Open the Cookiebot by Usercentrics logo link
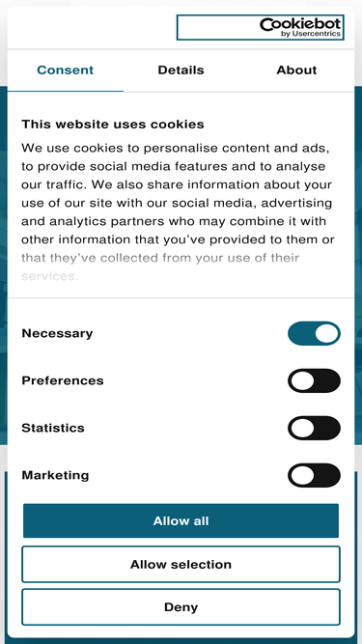 click(x=261, y=28)
